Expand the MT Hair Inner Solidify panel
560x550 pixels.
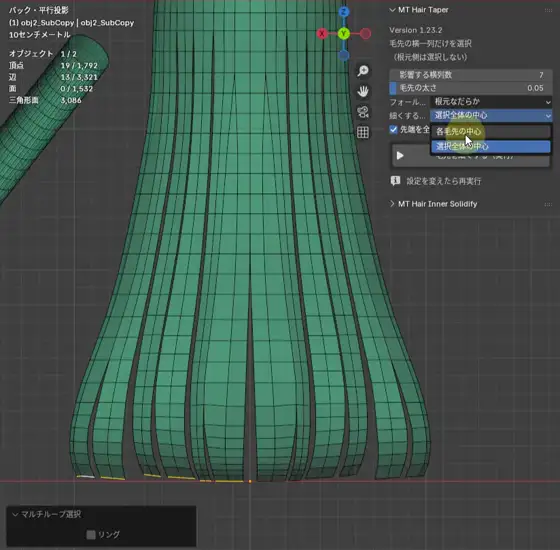pos(392,204)
